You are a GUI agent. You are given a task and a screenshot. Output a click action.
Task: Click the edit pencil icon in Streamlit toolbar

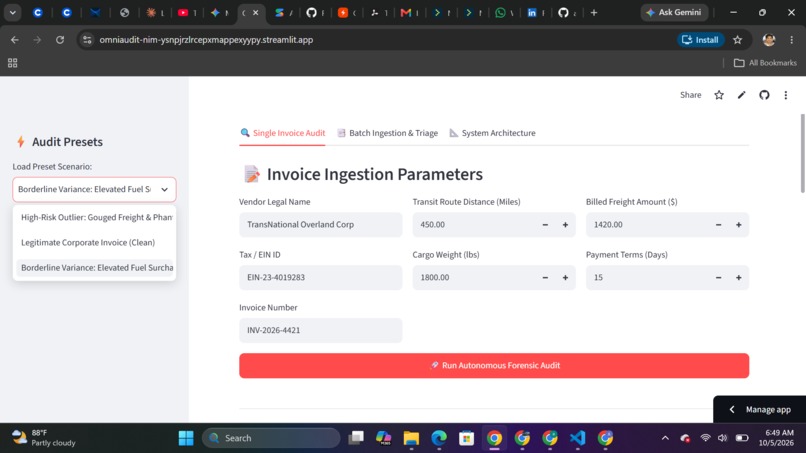click(x=741, y=95)
